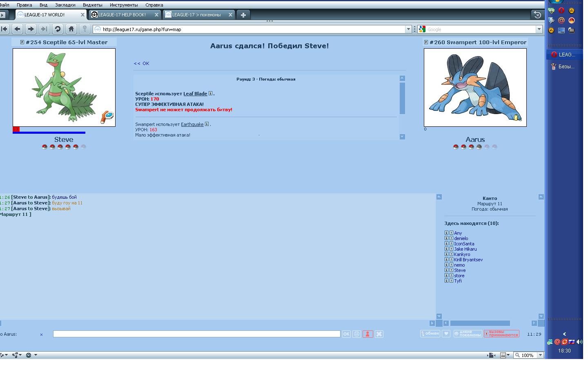Click the closed tabs trash icon
588x368 pixels.
pyautogui.click(x=537, y=15)
